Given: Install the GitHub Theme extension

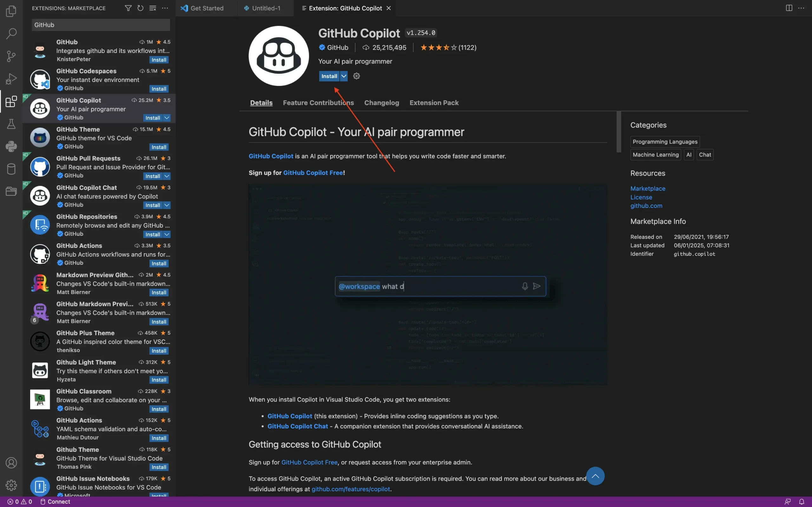Looking at the screenshot, I should (x=159, y=147).
